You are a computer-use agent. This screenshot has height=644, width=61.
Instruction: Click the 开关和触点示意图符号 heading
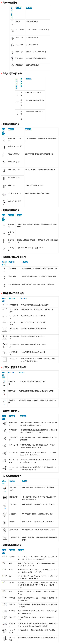click(13, 294)
